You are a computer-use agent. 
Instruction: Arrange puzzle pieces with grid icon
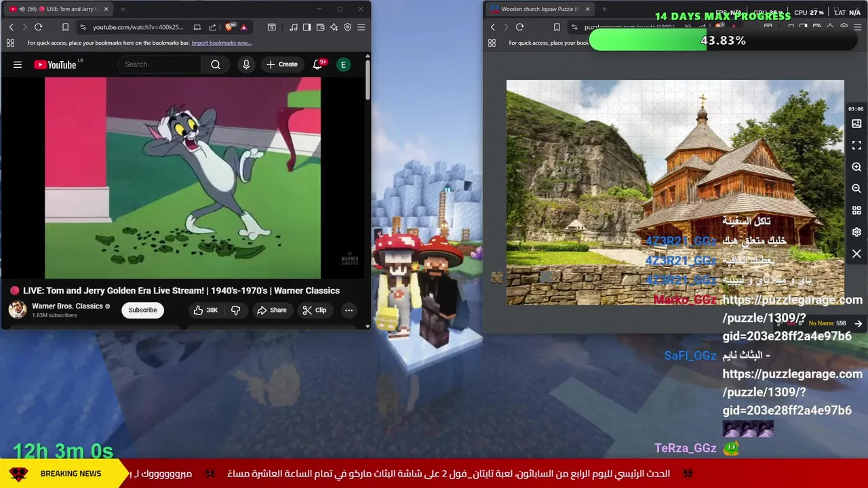point(856,211)
